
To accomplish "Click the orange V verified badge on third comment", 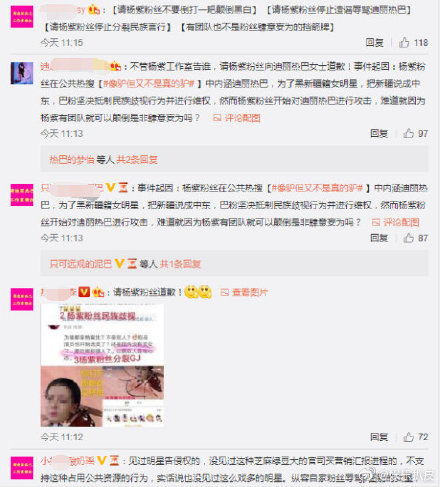I will (110, 188).
